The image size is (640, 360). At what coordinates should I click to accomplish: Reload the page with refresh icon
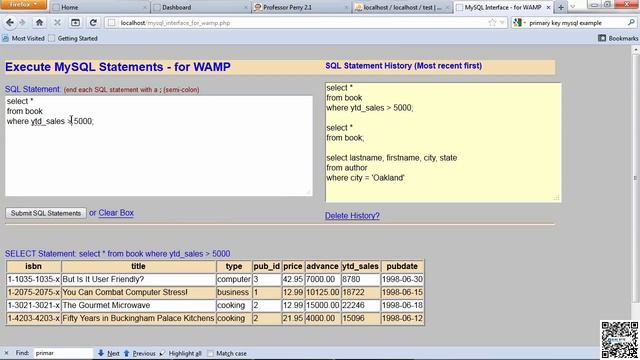coord(93,23)
